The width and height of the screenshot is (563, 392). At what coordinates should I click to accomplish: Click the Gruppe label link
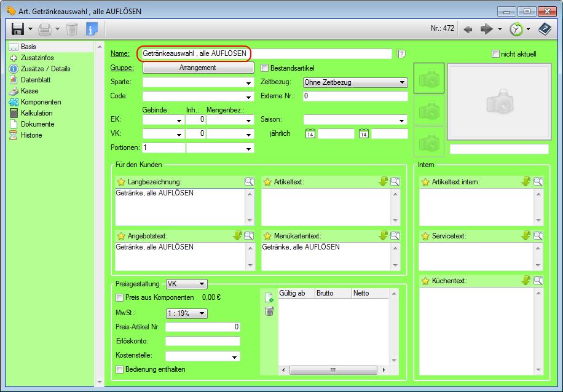click(x=122, y=68)
